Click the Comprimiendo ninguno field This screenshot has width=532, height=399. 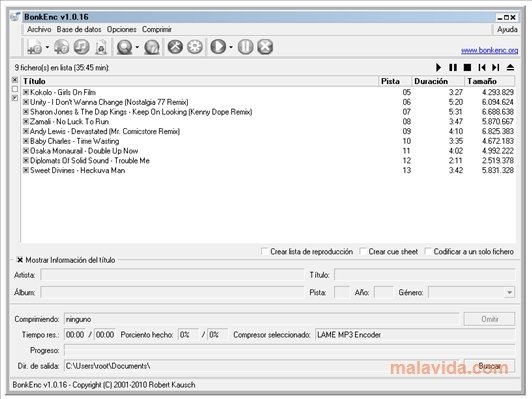(261, 319)
